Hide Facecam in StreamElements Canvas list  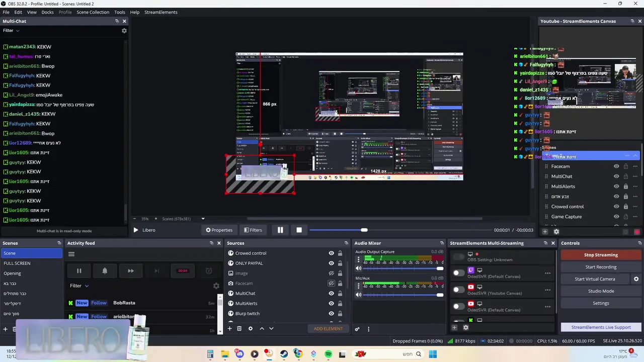(616, 166)
